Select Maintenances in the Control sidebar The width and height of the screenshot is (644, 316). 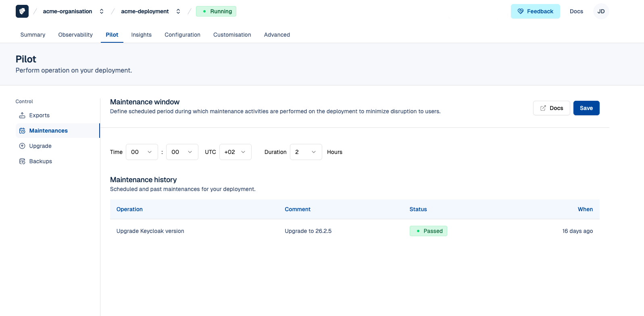pos(58,131)
